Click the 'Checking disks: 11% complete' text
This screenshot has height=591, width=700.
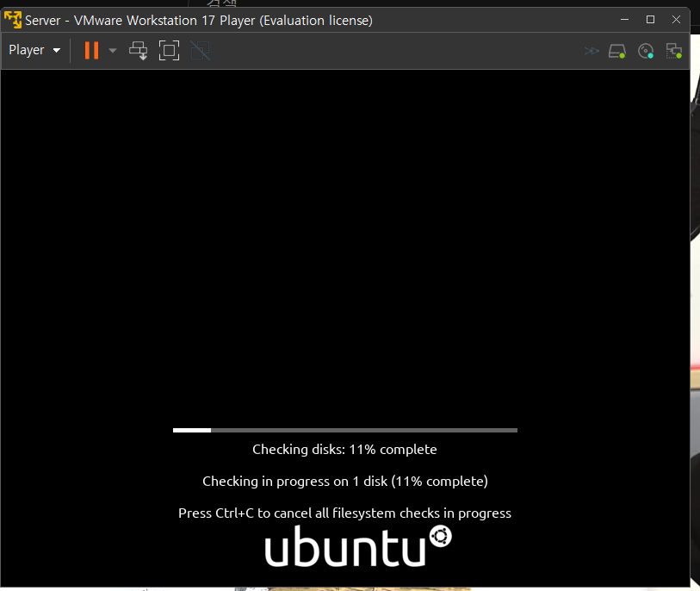coord(344,450)
